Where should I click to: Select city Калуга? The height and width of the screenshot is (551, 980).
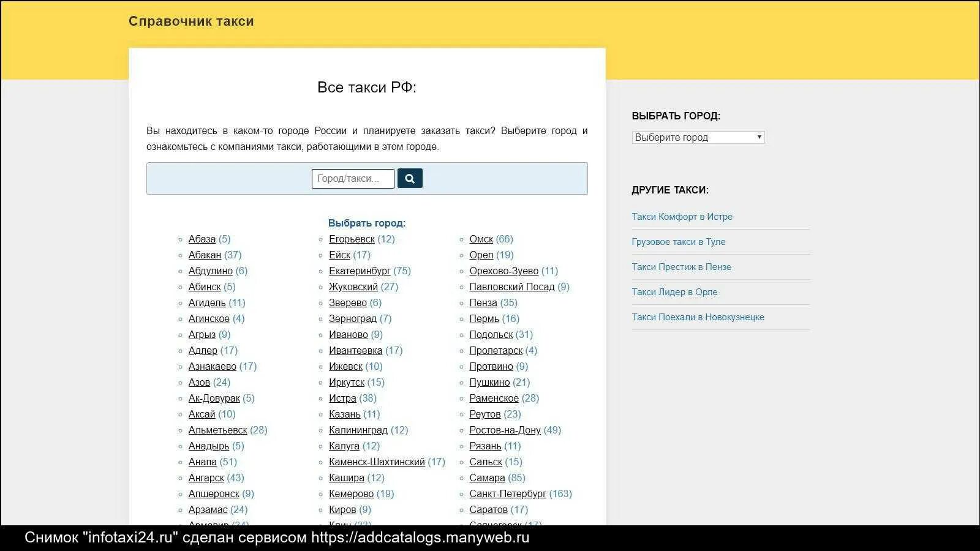pos(344,446)
